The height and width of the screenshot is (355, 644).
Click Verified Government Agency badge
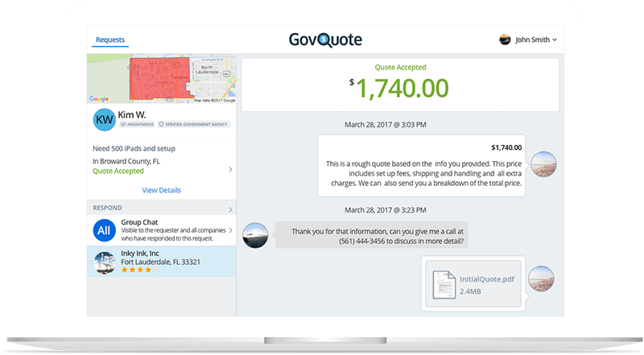coord(194,124)
